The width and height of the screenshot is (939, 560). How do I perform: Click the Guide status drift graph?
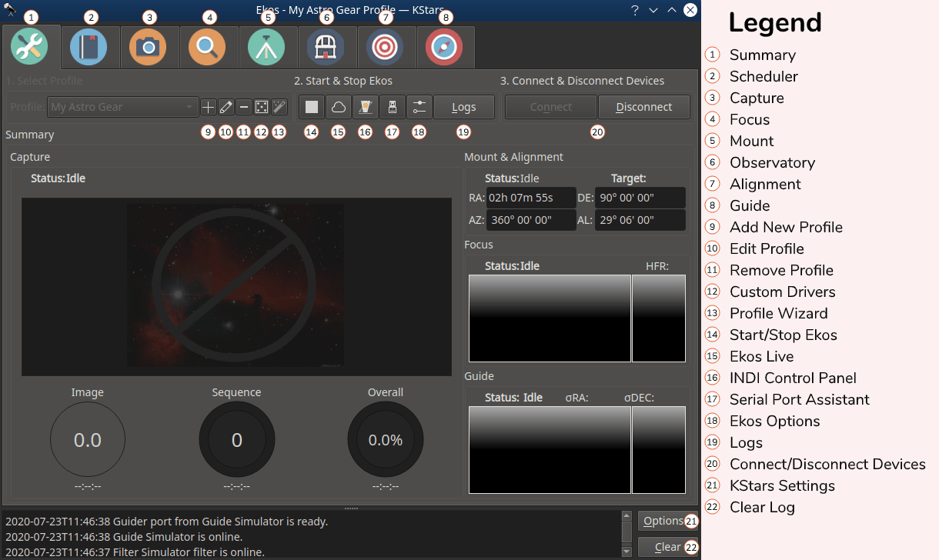pyautogui.click(x=550, y=450)
